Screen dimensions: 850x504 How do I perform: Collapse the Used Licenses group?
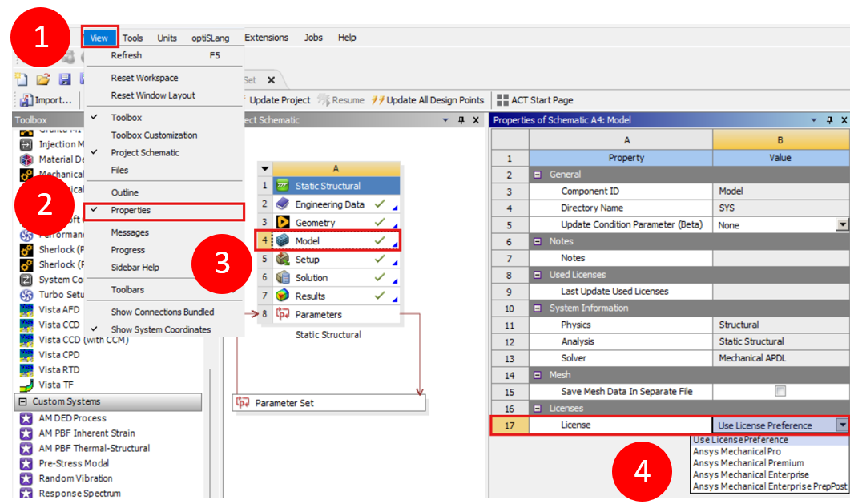click(x=538, y=275)
